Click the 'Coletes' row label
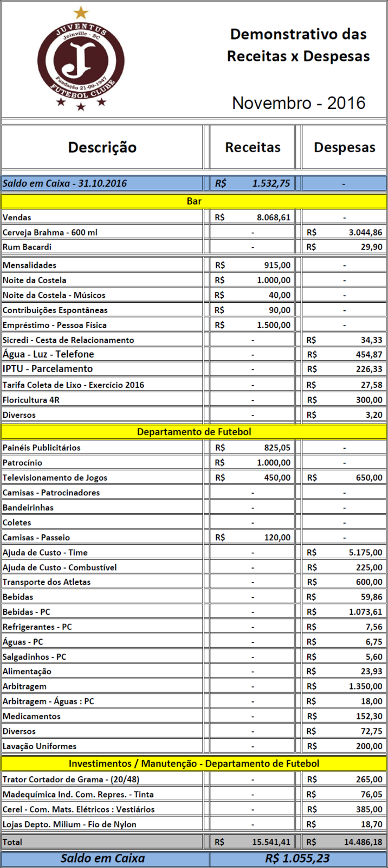The height and width of the screenshot is (868, 388). point(17,522)
